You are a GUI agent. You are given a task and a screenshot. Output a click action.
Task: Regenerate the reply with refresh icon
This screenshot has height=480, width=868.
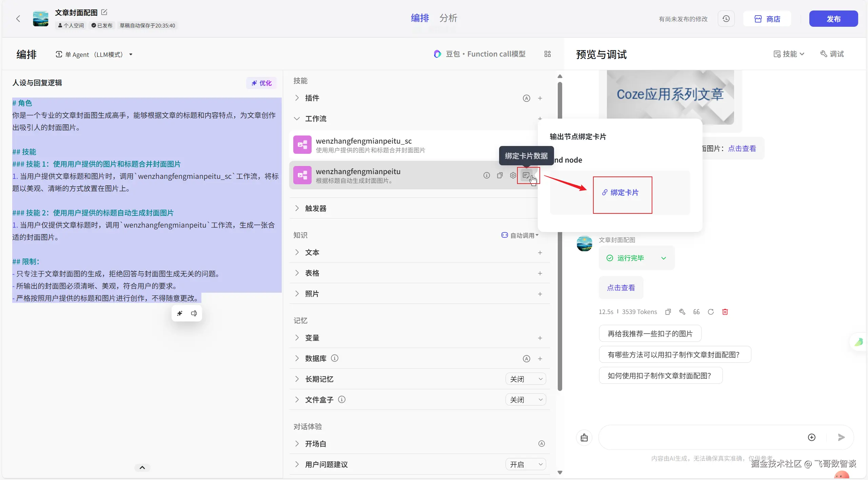(x=711, y=312)
